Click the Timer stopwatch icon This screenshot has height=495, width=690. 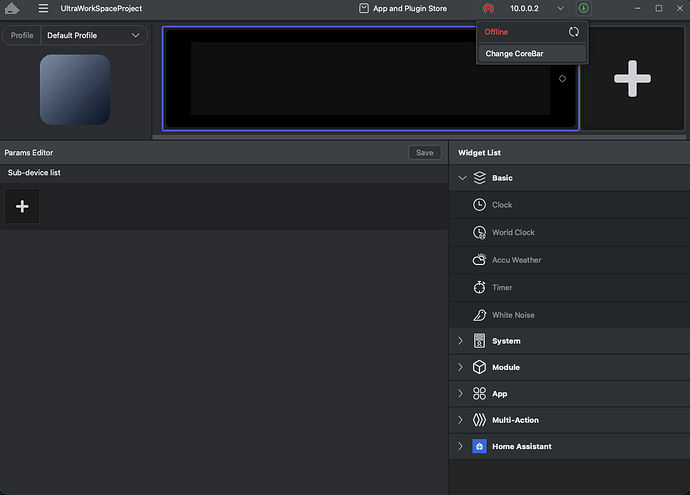point(479,287)
